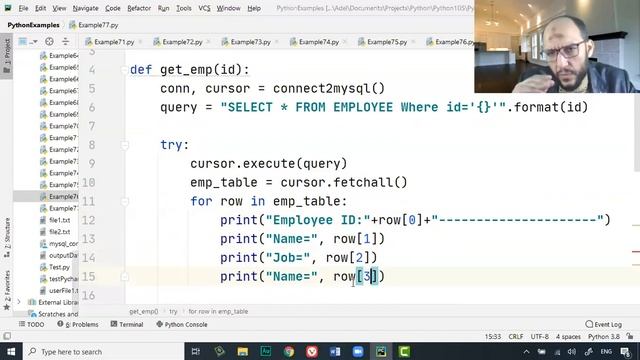This screenshot has width=640, height=360.
Task: Open the Structure tool window side tab
Action: (7, 238)
